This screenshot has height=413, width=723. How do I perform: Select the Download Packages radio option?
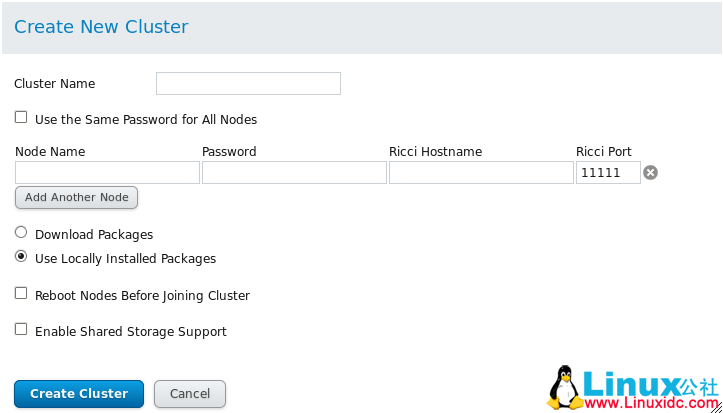[x=21, y=233]
